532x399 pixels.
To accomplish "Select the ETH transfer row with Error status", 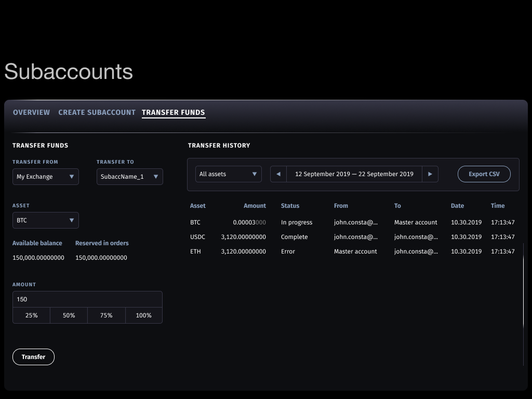I will point(352,251).
